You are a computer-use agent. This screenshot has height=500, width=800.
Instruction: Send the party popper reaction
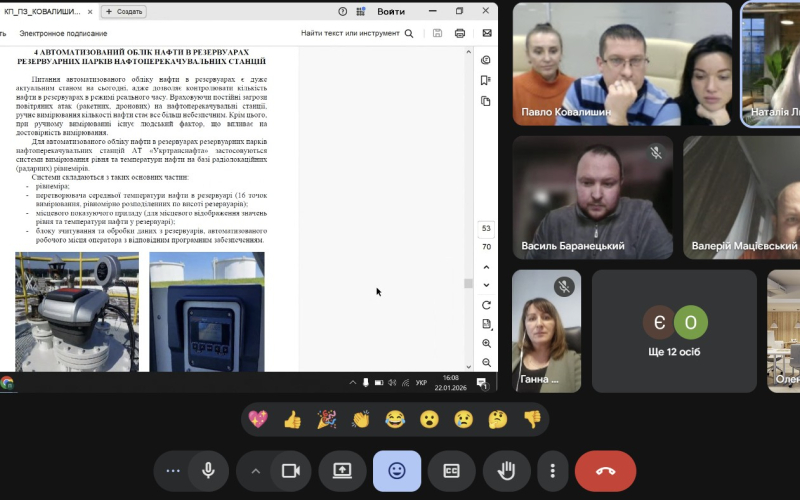(327, 419)
